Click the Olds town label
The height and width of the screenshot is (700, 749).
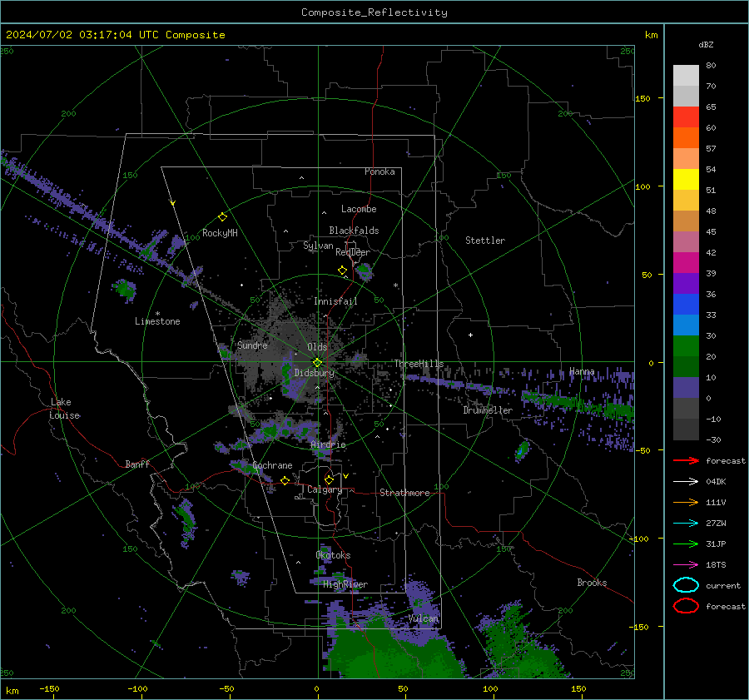pos(317,347)
